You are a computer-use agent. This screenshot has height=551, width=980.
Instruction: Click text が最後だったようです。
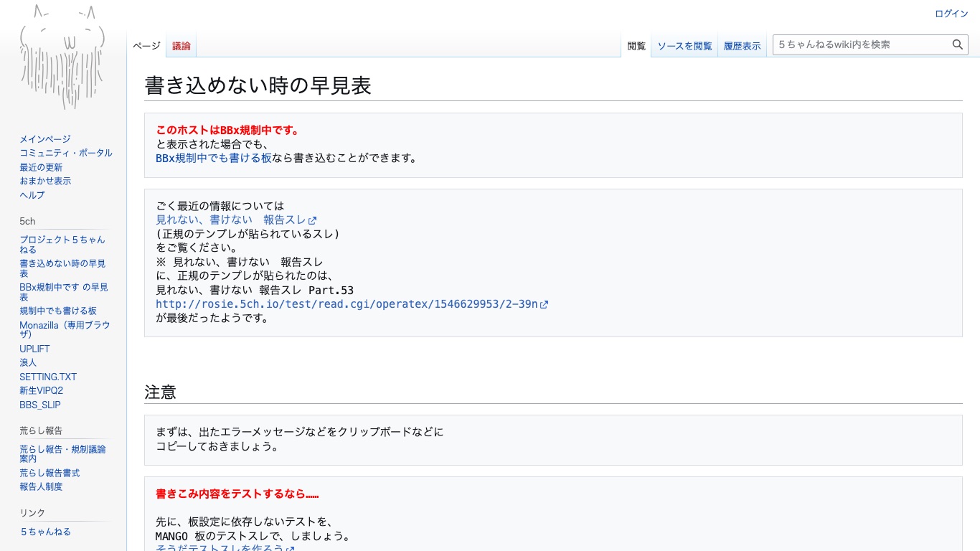(212, 318)
